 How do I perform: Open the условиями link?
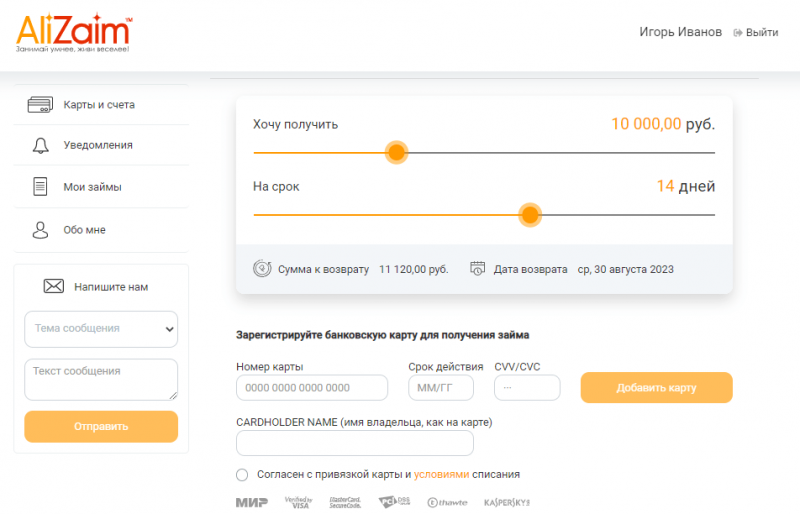click(441, 475)
